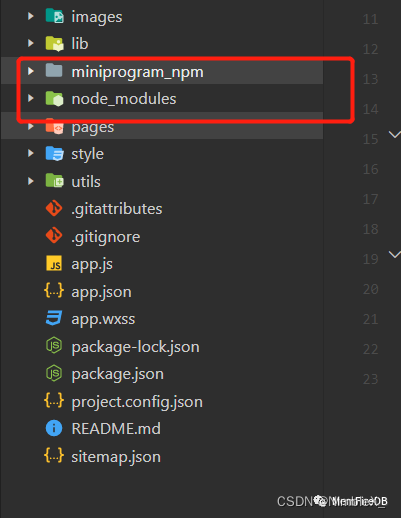Open the app.json file
The height and width of the screenshot is (518, 401).
click(x=101, y=292)
